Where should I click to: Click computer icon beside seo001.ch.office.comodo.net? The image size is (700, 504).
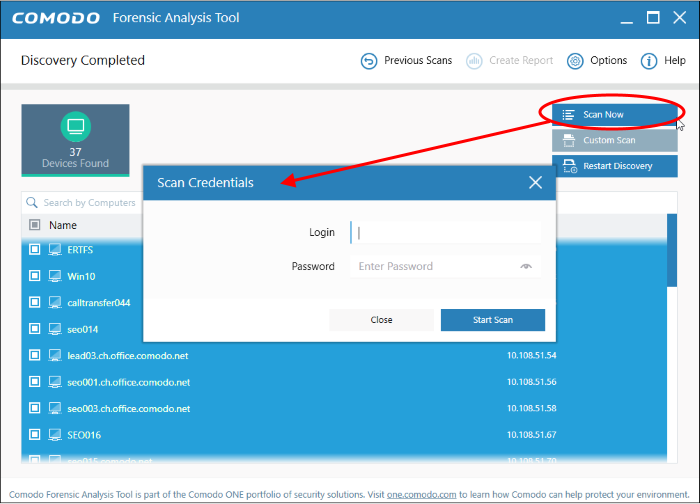pos(55,382)
